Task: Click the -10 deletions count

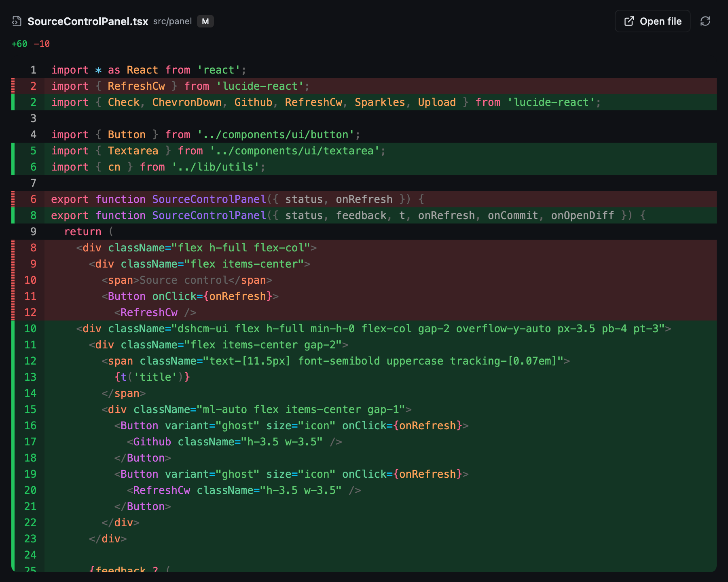Action: (x=42, y=44)
